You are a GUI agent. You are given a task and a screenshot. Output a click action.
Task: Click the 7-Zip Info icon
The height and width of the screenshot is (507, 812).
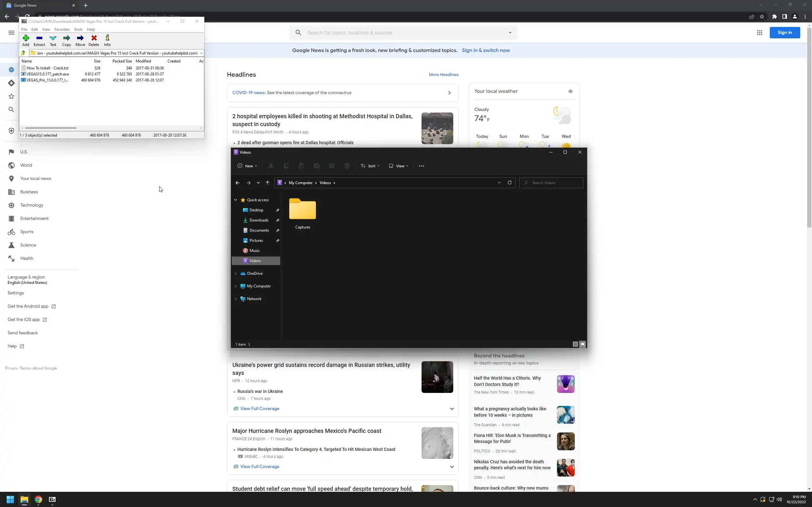[x=107, y=38]
